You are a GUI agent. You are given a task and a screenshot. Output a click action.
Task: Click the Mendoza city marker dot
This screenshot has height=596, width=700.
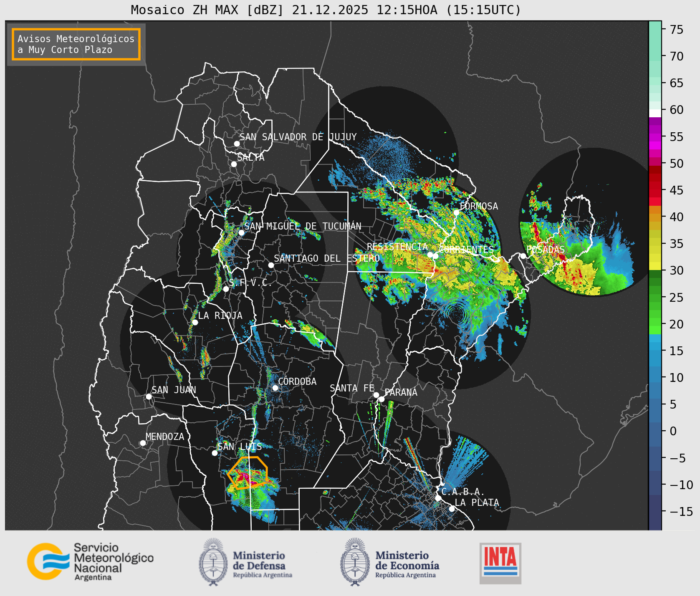pyautogui.click(x=143, y=443)
